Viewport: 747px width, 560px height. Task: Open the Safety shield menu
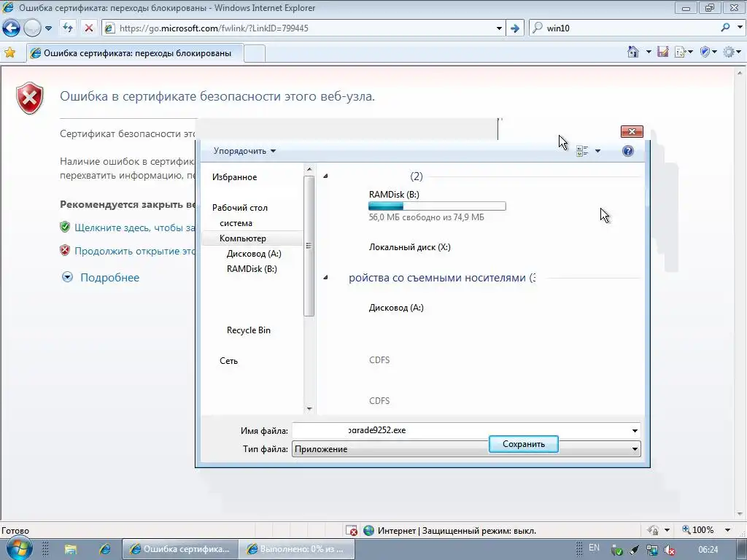point(708,52)
